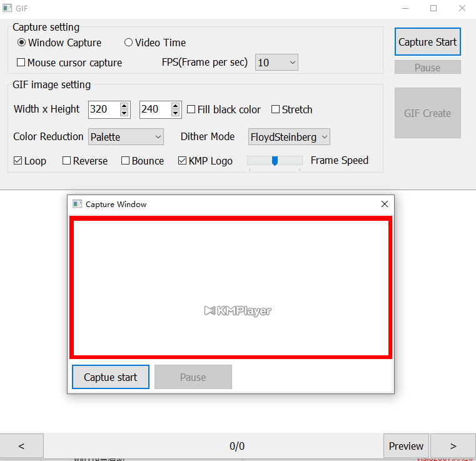This screenshot has height=461, width=476.
Task: Adjust the Frame Speed slider handle
Action: 275,161
